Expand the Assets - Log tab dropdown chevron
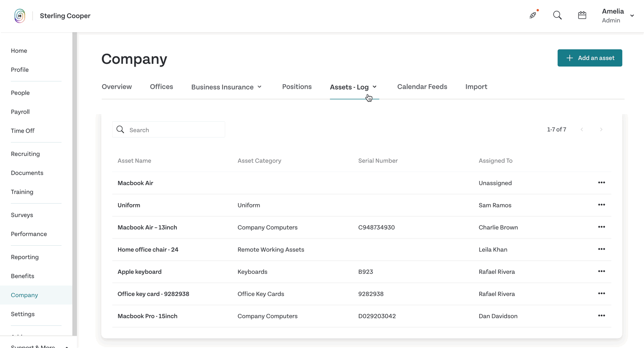644x348 pixels. [374, 87]
